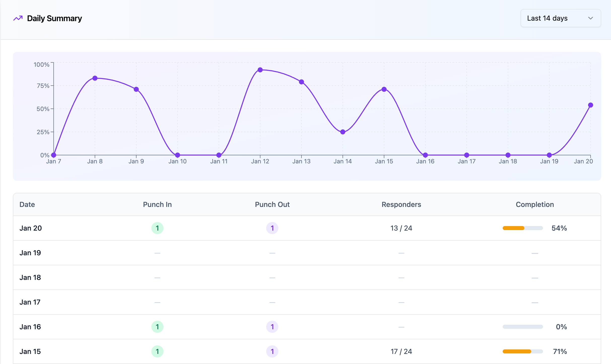
Task: Click the Jan 16 zero data point
Action: tap(425, 155)
